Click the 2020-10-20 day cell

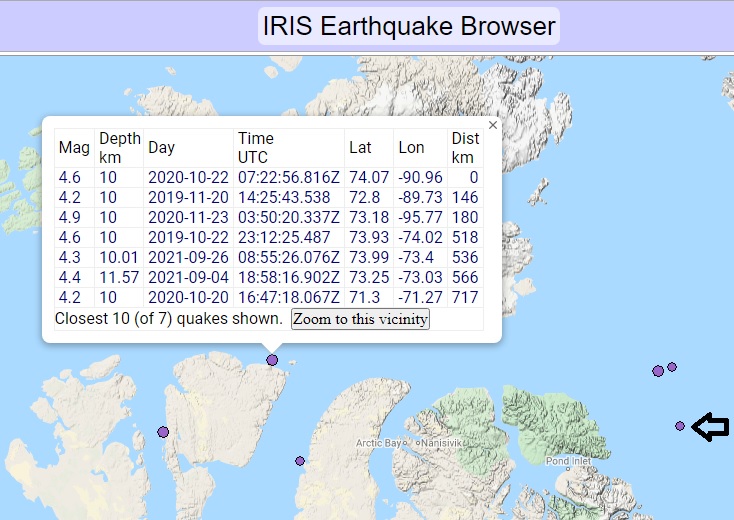(188, 297)
